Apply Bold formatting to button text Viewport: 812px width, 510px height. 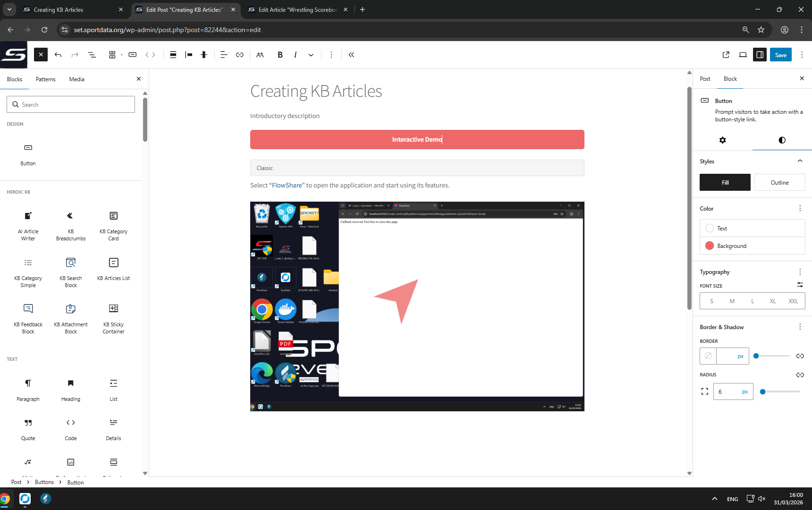[280, 55]
